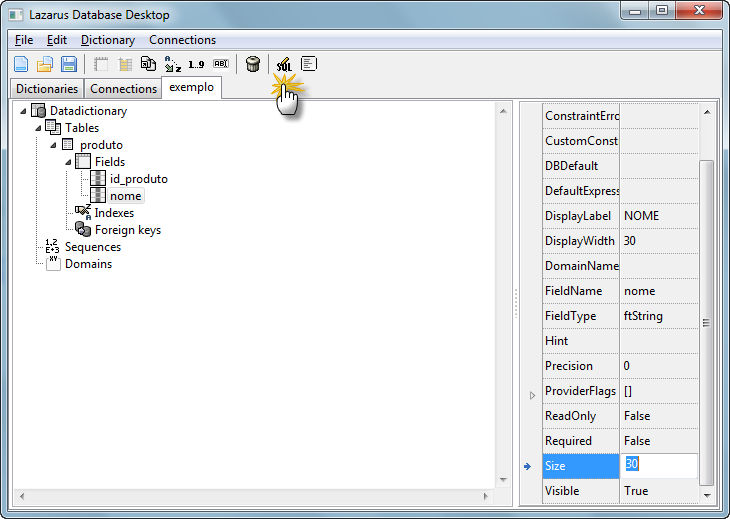Viewport: 730px width, 519px height.
Task: Select the exemplo tab
Action: (191, 87)
